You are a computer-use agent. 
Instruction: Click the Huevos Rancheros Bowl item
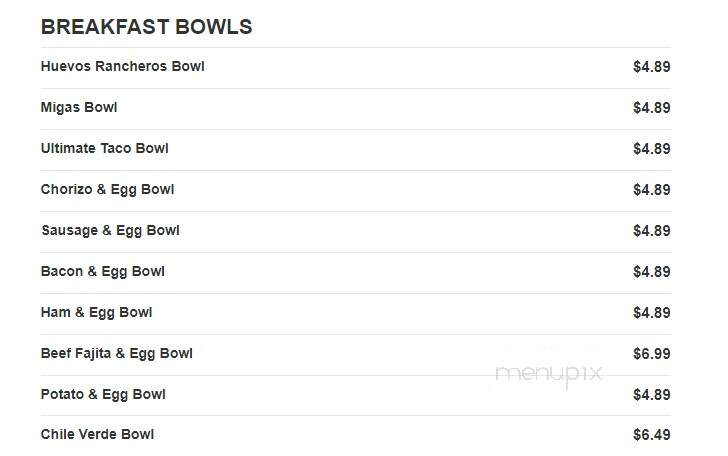pos(123,66)
